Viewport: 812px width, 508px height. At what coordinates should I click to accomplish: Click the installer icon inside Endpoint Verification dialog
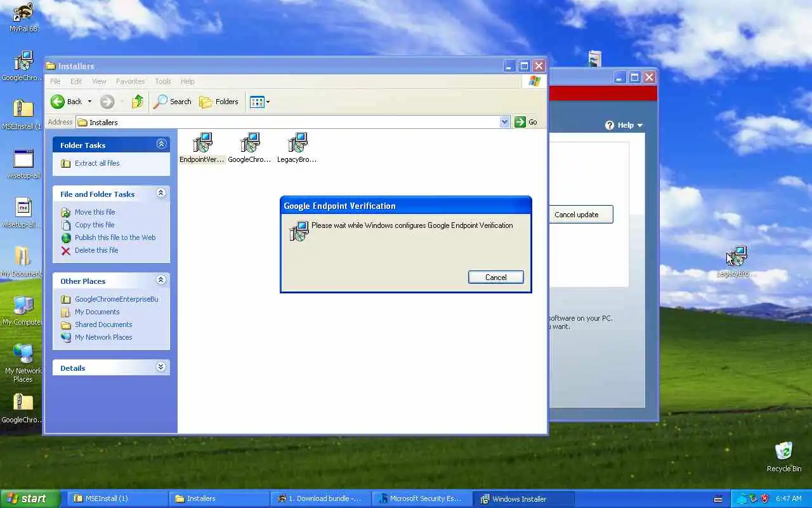(x=298, y=231)
